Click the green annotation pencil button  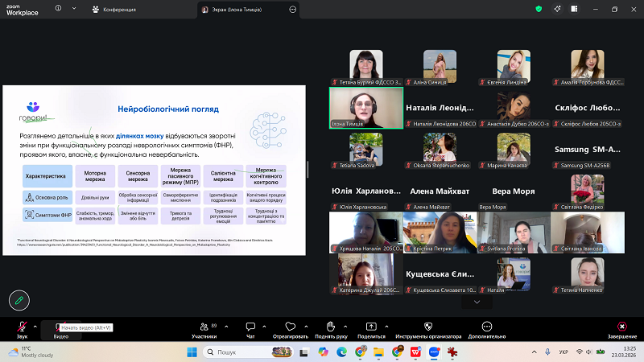pos(19,300)
